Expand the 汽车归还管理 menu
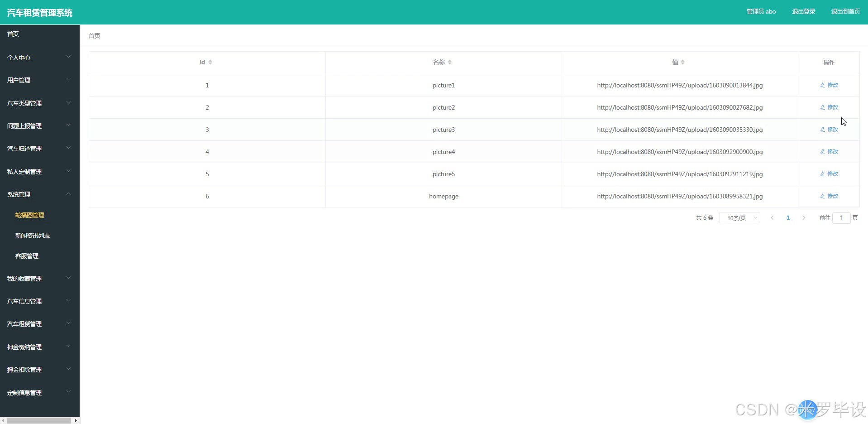 [40, 149]
